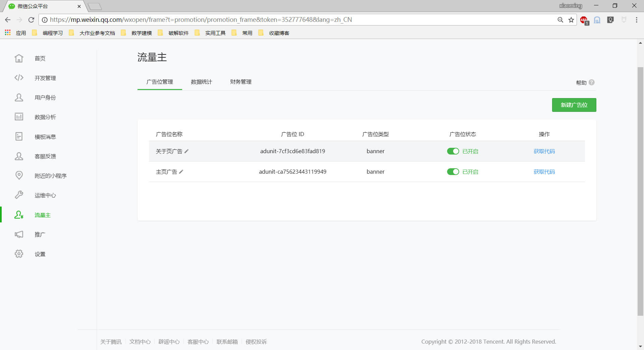The image size is (644, 350).
Task: Open 客服中心 footer link
Action: 198,342
